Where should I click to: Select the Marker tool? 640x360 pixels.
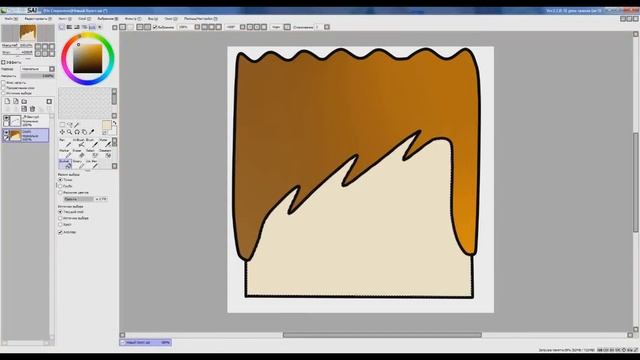point(65,153)
